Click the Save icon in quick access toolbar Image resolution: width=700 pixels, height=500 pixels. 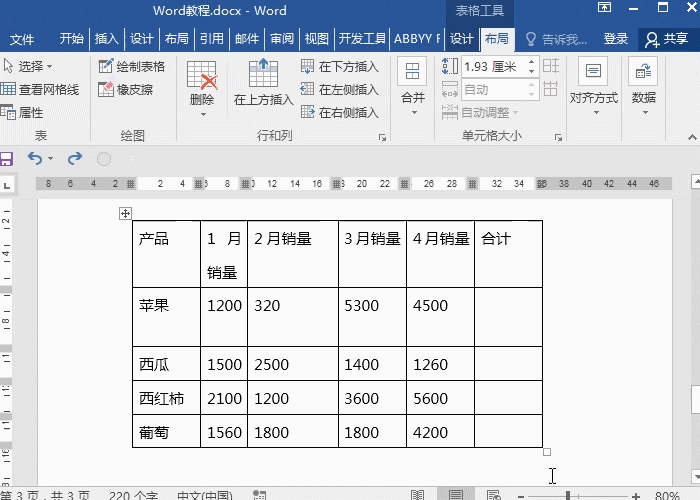pos(6,159)
